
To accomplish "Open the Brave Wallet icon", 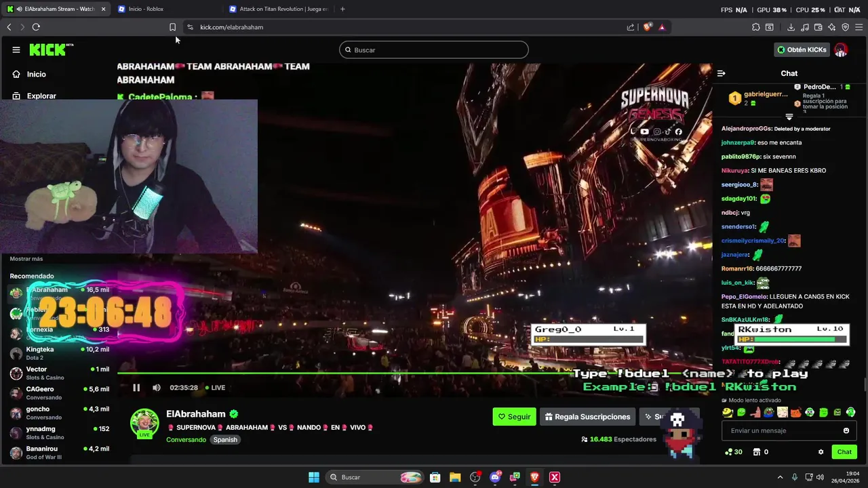I will (x=818, y=27).
